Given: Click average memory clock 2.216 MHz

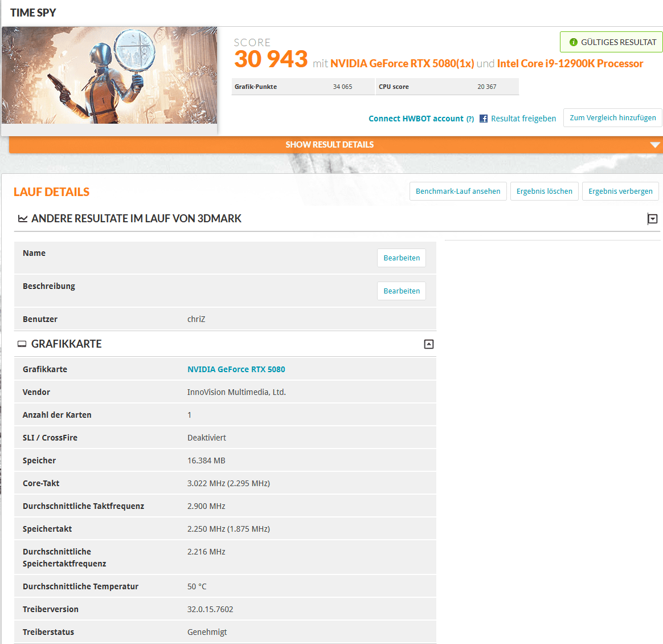Looking at the screenshot, I should coord(206,552).
